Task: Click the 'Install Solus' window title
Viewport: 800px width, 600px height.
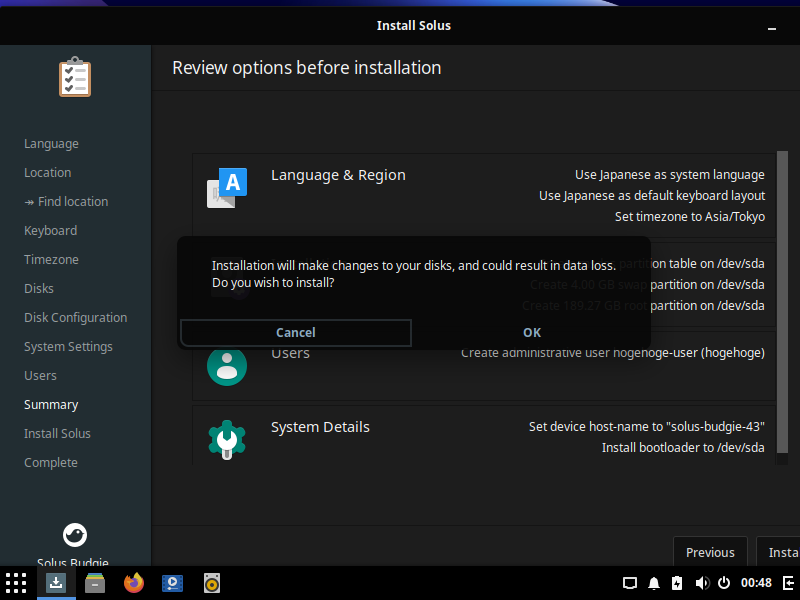Action: (414, 26)
